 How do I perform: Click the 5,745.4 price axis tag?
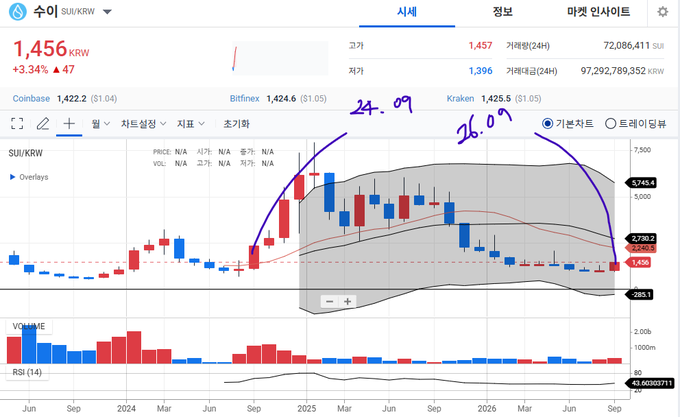click(641, 182)
